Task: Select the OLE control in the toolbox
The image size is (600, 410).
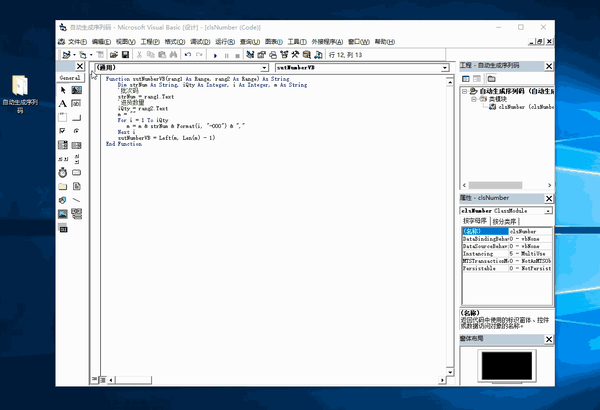Action: pyautogui.click(x=63, y=228)
